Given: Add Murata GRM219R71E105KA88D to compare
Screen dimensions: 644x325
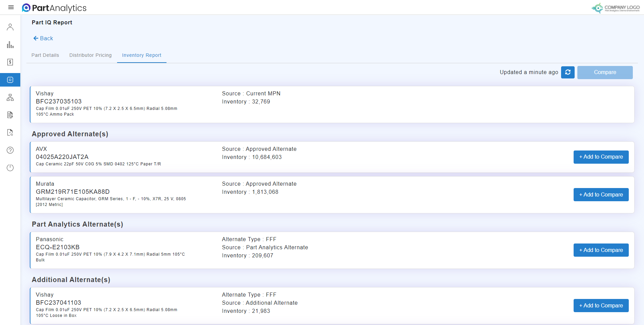Looking at the screenshot, I should [x=601, y=195].
